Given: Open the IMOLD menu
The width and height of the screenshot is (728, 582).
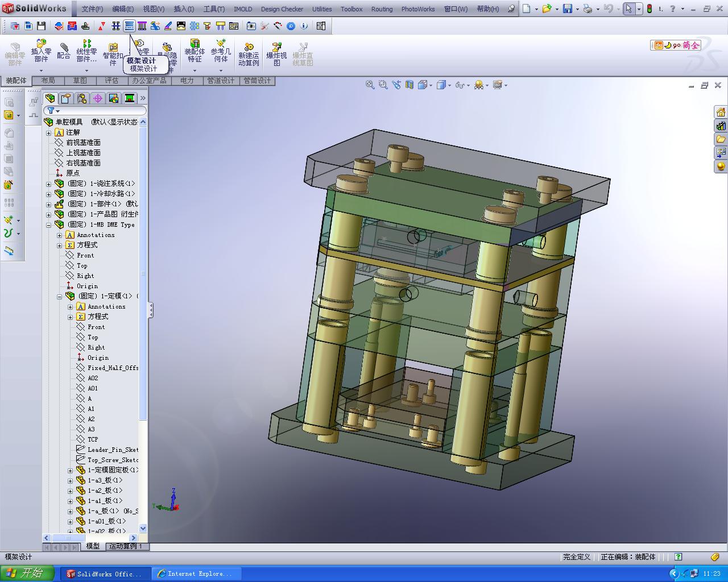Looking at the screenshot, I should click(243, 9).
